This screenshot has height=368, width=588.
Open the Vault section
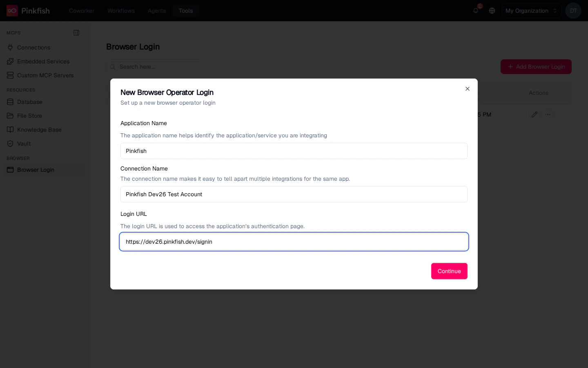tap(24, 144)
